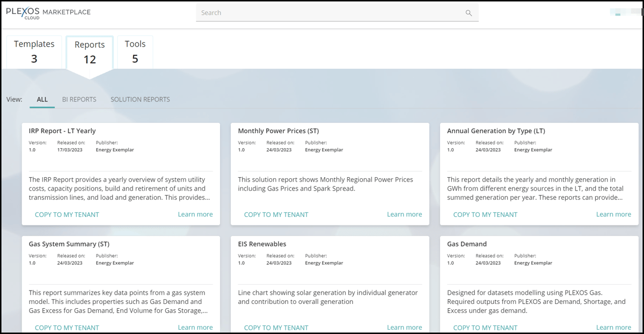Image resolution: width=644 pixels, height=334 pixels.
Task: Learn more about IRP Report - LT Yearly
Action: pyautogui.click(x=195, y=214)
